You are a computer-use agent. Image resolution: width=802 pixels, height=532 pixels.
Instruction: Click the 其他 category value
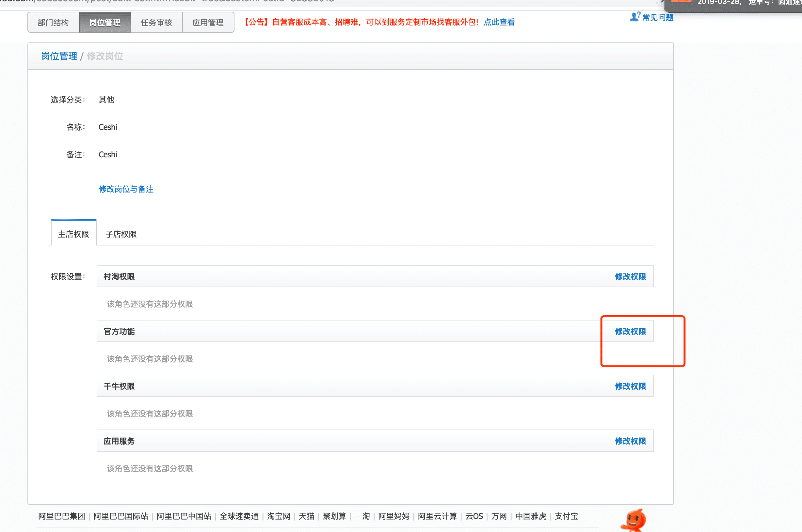tap(106, 100)
